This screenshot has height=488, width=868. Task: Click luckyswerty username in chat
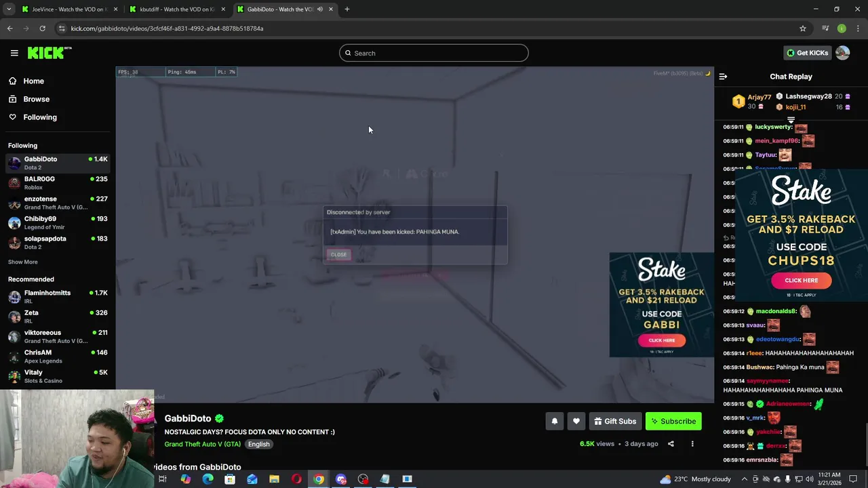[773, 127]
